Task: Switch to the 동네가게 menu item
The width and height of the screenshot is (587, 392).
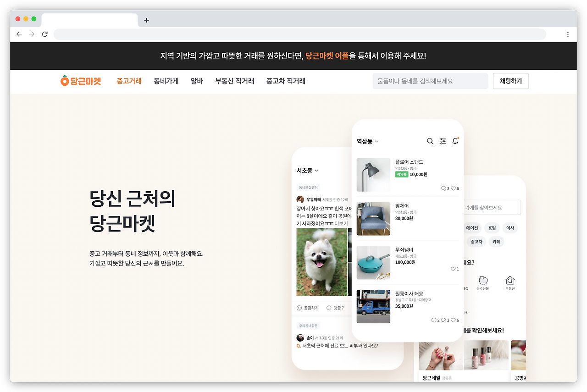Action: (166, 81)
